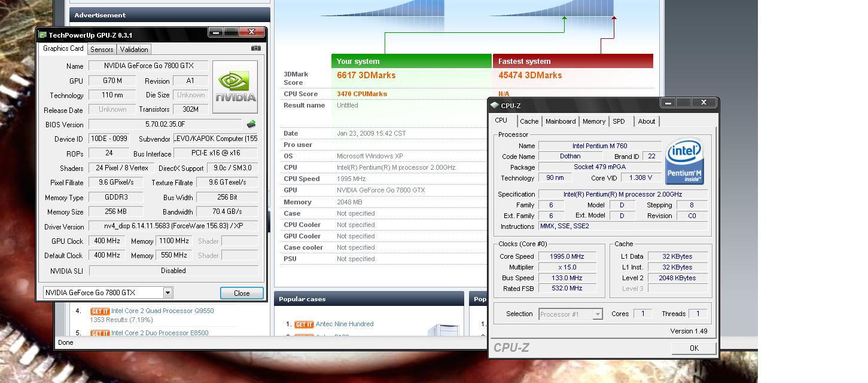This screenshot has height=383, width=868.
Task: Click the CPU-Z title bar app icon
Action: tap(495, 105)
